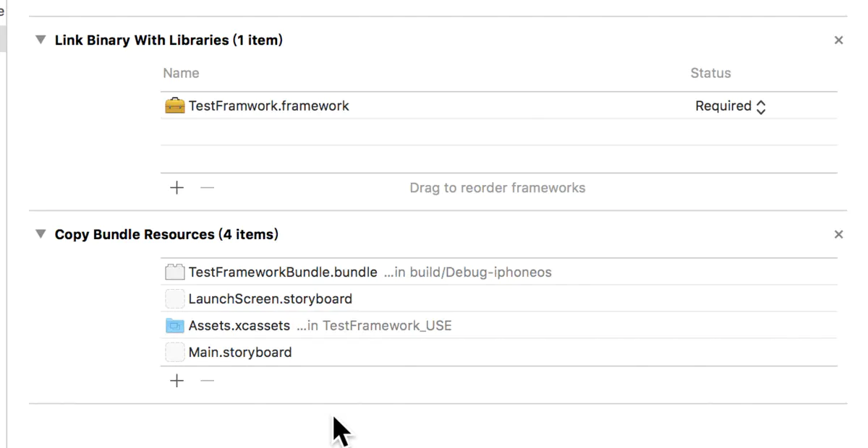Click the Status column header
868x448 pixels.
pos(710,73)
